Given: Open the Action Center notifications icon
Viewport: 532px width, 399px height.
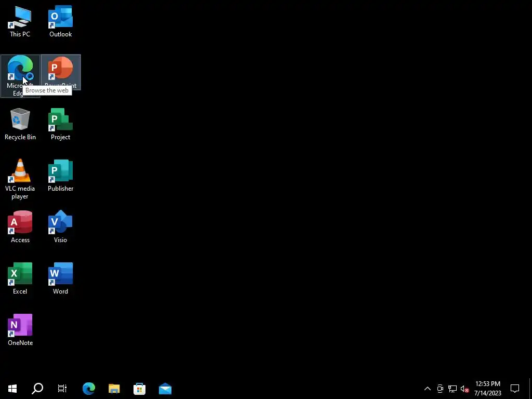Looking at the screenshot, I should click(x=515, y=389).
